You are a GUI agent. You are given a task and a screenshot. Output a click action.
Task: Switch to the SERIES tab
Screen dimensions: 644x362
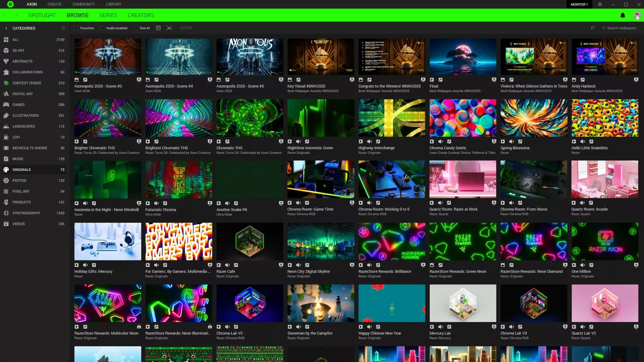(108, 15)
